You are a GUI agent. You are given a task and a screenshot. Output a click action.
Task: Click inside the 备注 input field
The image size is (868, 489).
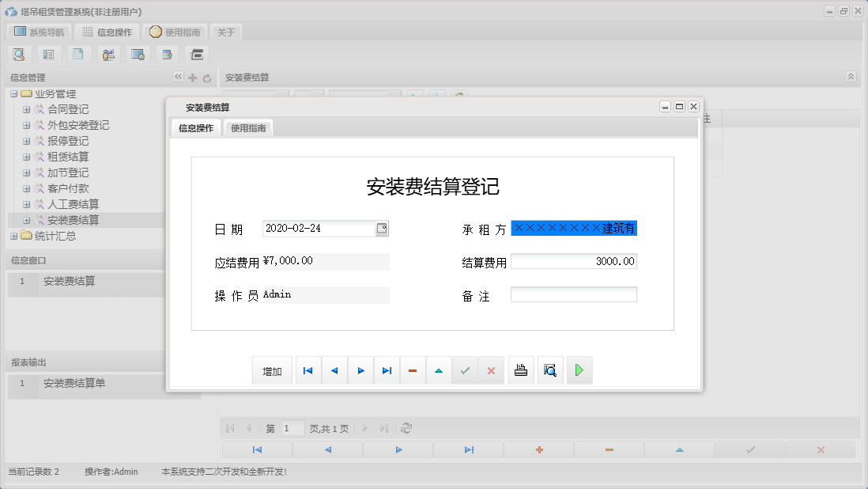click(x=575, y=294)
